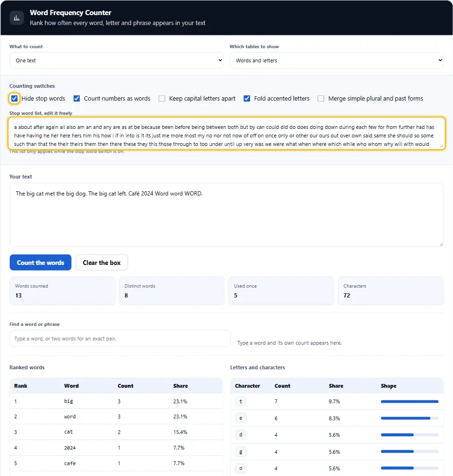The width and height of the screenshot is (453, 476).
Task: Click the 'd' character chip
Action: click(241, 435)
